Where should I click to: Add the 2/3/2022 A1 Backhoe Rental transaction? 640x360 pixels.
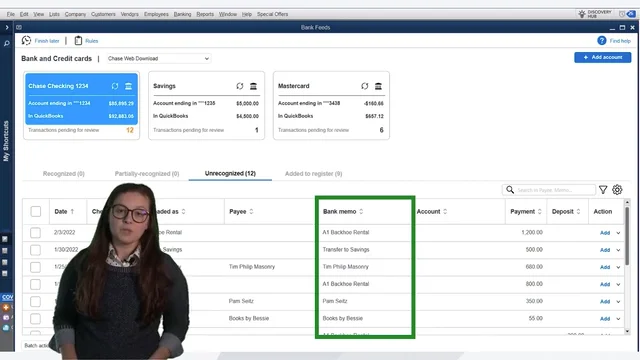[x=605, y=233]
